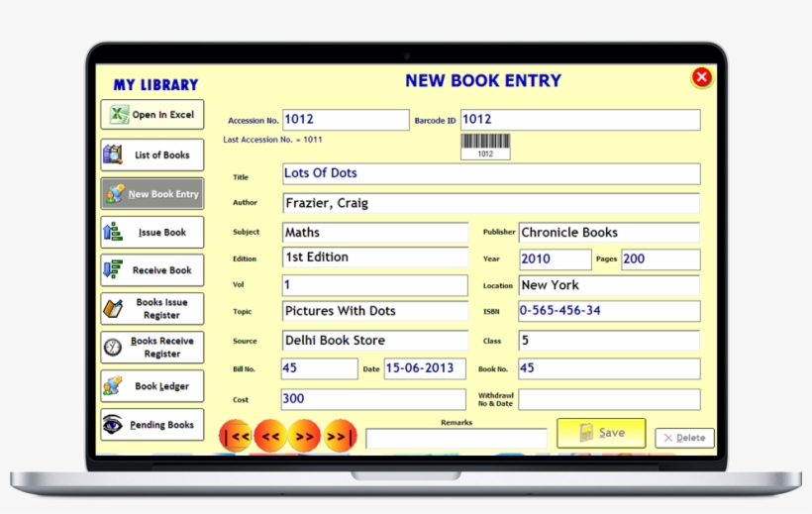Click the Edition field

(375, 257)
